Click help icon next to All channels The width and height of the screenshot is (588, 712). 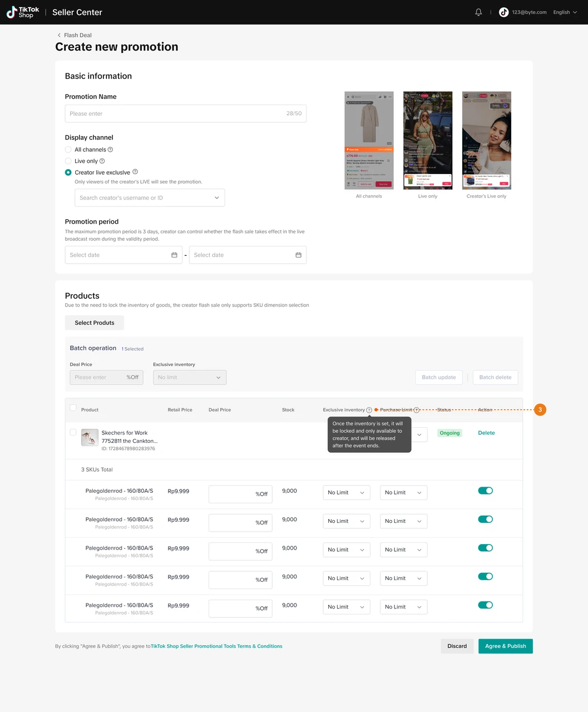pos(110,150)
